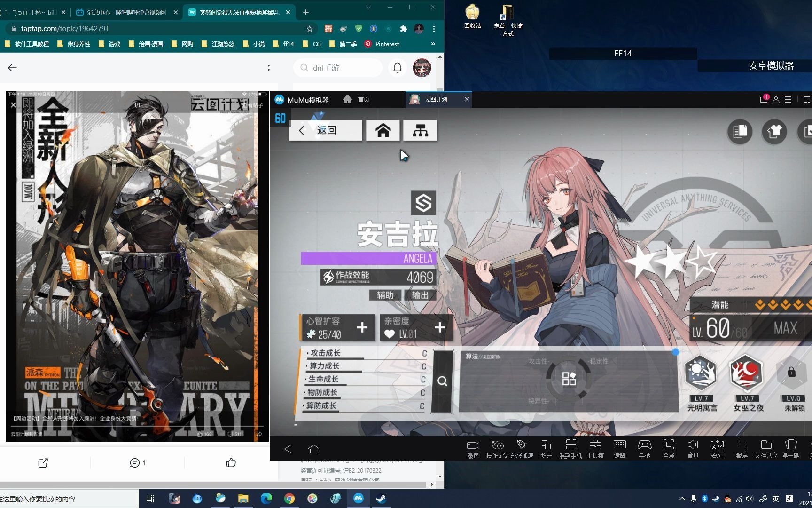Image resolution: width=812 pixels, height=508 pixels.
Task: Open the taptap post comments
Action: [x=137, y=463]
